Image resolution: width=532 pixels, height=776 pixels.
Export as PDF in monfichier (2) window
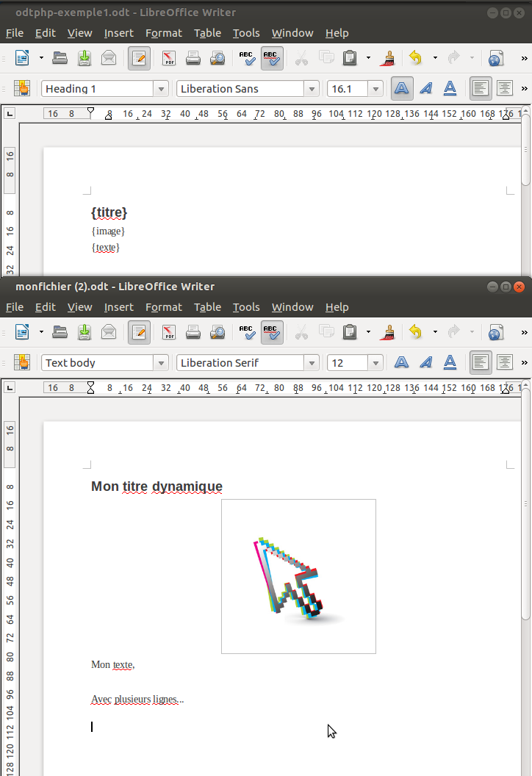pyautogui.click(x=169, y=333)
